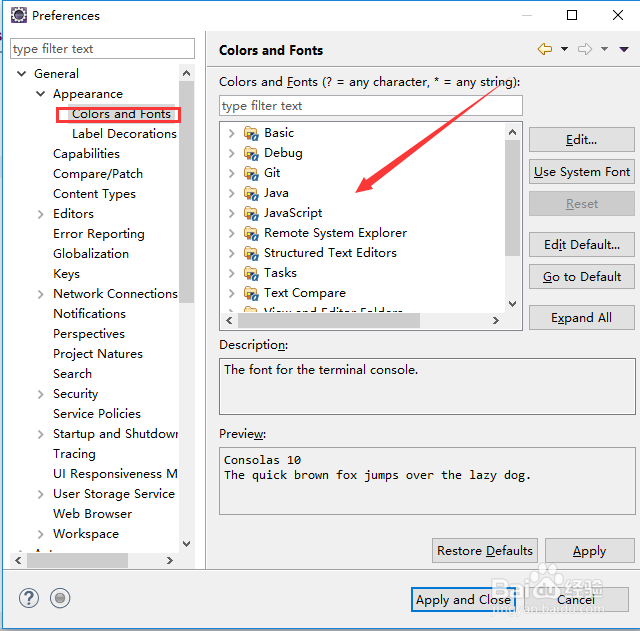640x631 pixels.
Task: Click the Java font folder icon
Action: [x=251, y=193]
